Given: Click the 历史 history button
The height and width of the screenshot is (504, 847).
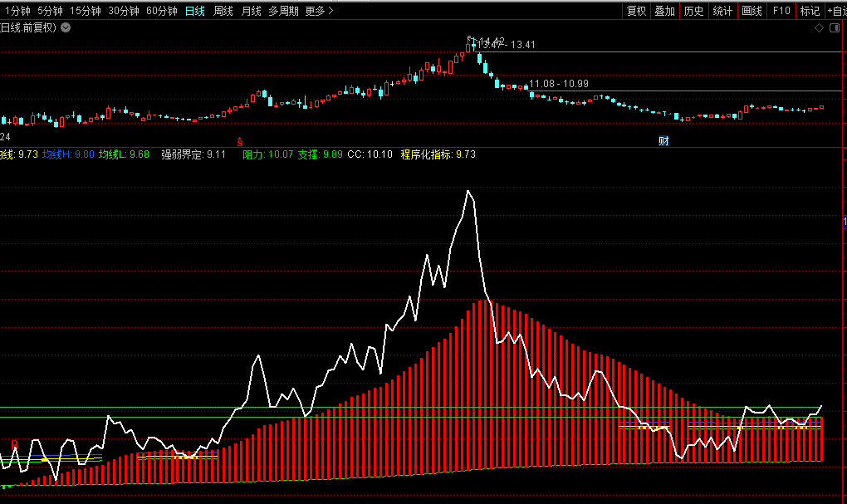Looking at the screenshot, I should pos(693,11).
